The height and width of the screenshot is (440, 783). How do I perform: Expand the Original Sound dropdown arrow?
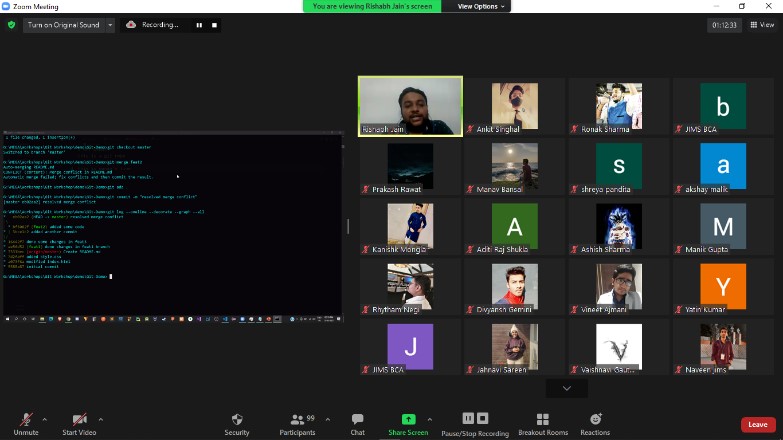click(110, 25)
